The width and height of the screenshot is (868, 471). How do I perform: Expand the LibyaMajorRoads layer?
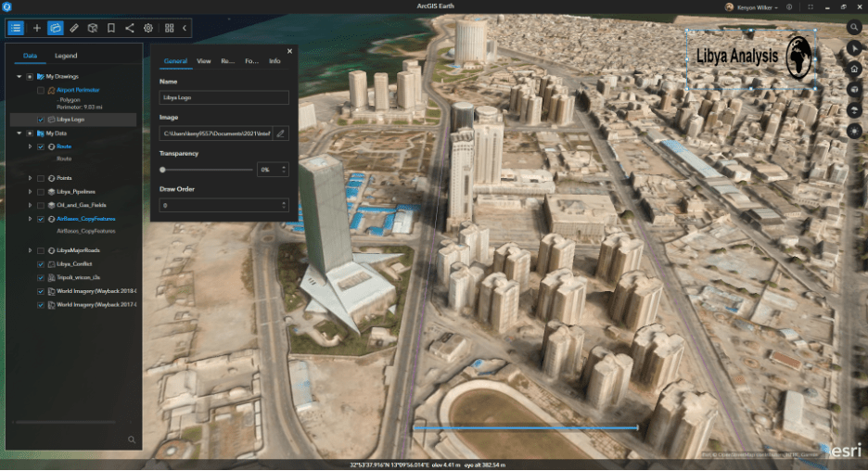tap(30, 250)
